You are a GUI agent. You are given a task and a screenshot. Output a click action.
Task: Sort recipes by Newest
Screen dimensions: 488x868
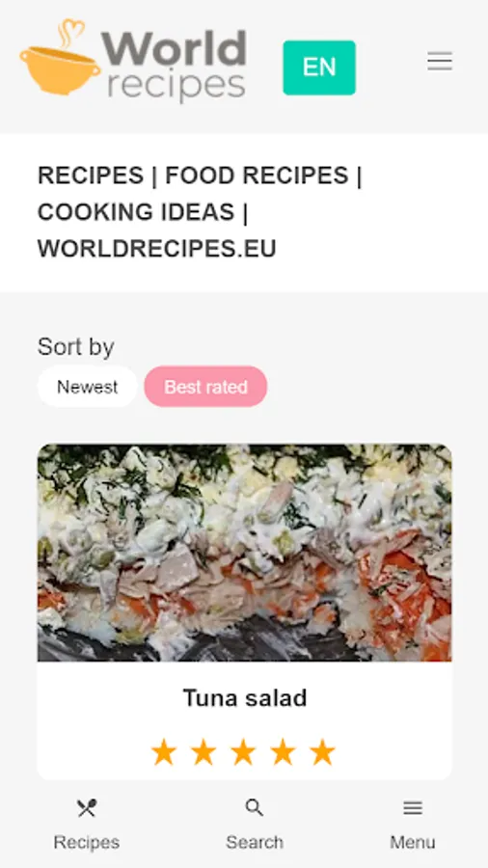(x=88, y=387)
